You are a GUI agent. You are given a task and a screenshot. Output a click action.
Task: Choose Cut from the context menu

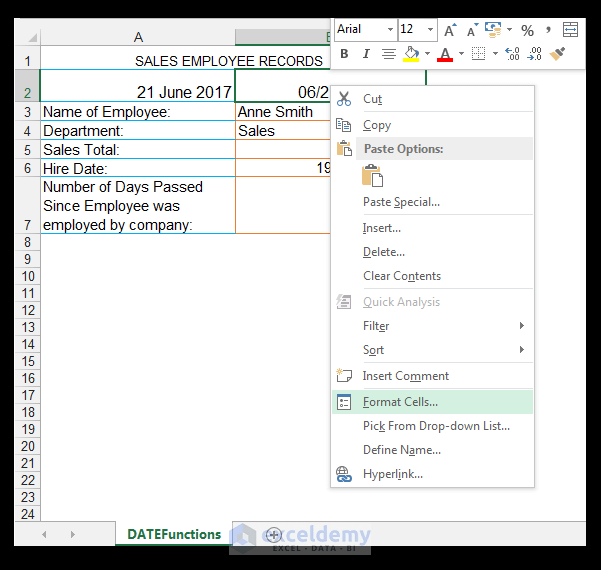(432, 99)
